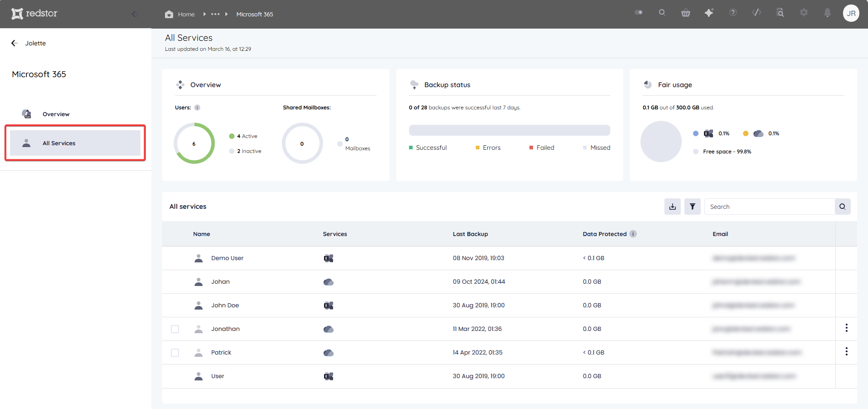Screen dimensions: 868x409
Task: Click the cloud service icon in Jonathan row
Action: click(329, 329)
